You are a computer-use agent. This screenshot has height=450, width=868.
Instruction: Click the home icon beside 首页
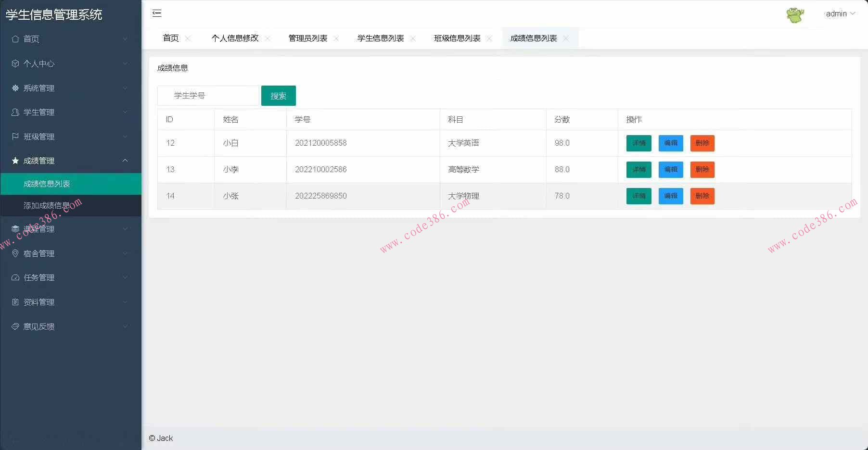click(x=15, y=39)
